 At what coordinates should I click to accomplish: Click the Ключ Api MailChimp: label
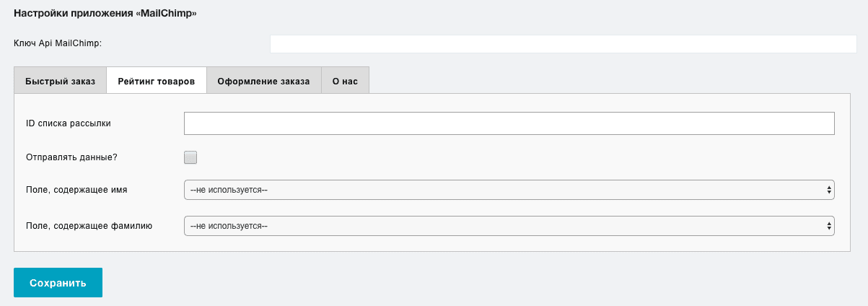58,43
